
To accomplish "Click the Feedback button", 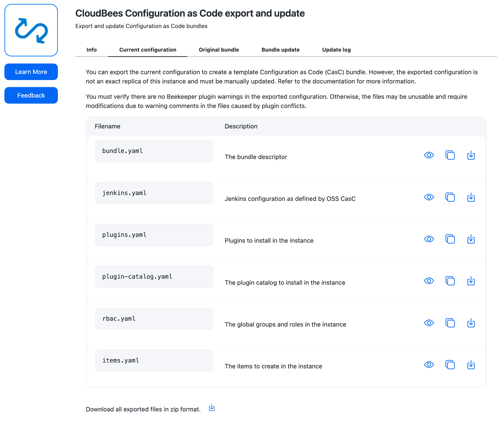I will tap(31, 95).
